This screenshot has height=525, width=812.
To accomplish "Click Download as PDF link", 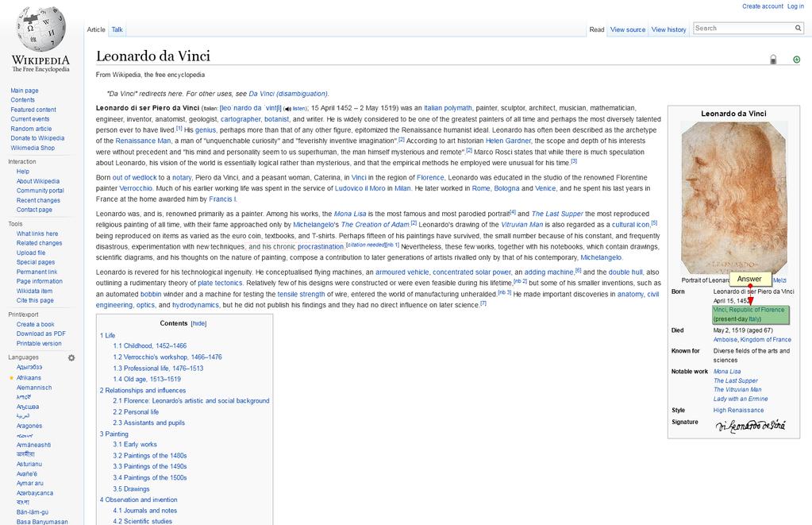I will (41, 334).
